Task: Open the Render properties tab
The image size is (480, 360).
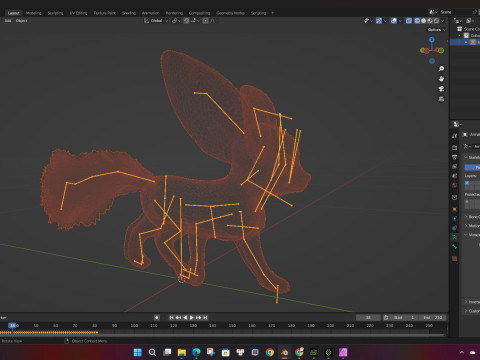Action: click(454, 147)
